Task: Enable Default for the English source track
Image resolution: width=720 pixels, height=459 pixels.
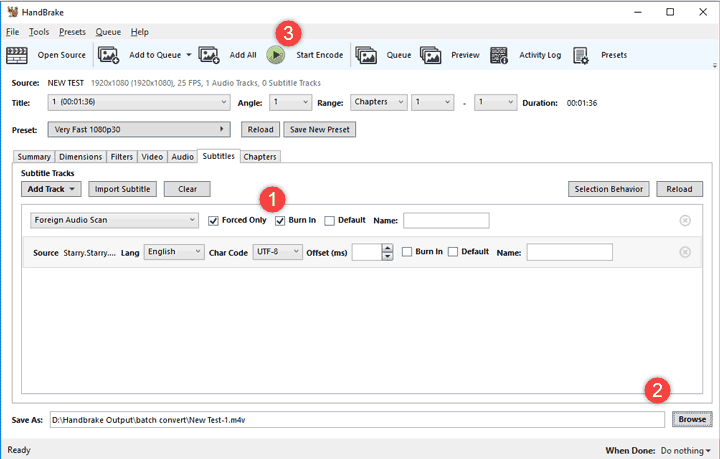Action: (453, 252)
